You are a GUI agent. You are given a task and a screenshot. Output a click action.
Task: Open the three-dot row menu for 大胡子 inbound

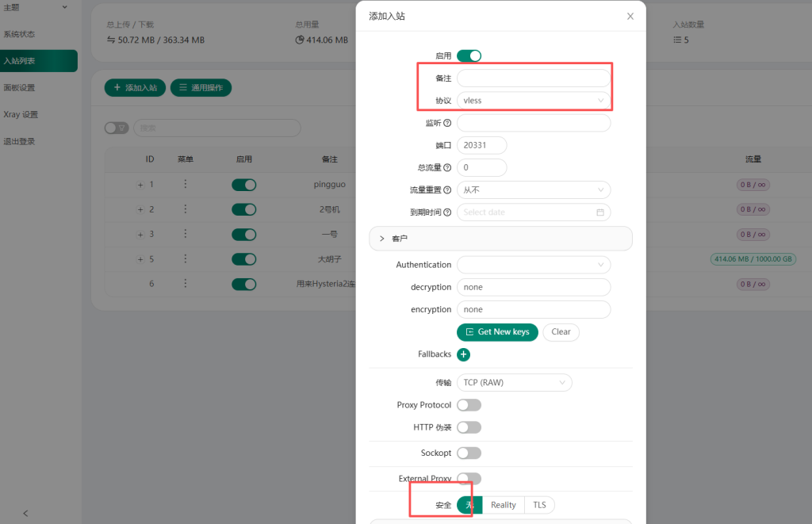point(185,258)
